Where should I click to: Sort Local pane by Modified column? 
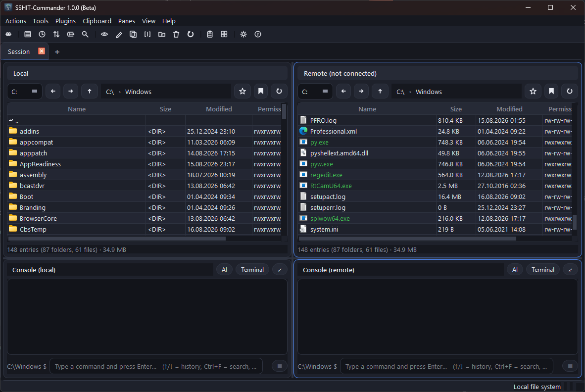tap(219, 109)
